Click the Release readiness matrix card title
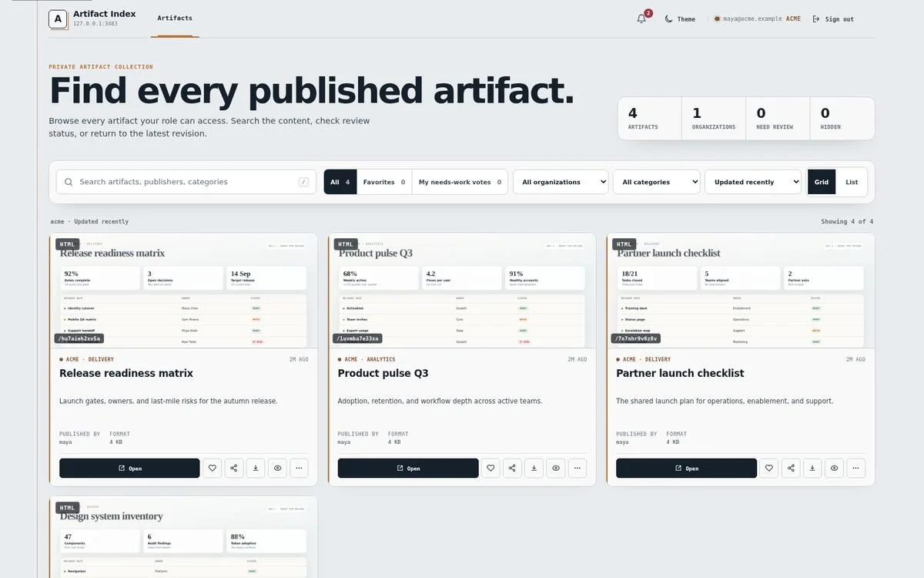This screenshot has height=578, width=924. (126, 373)
